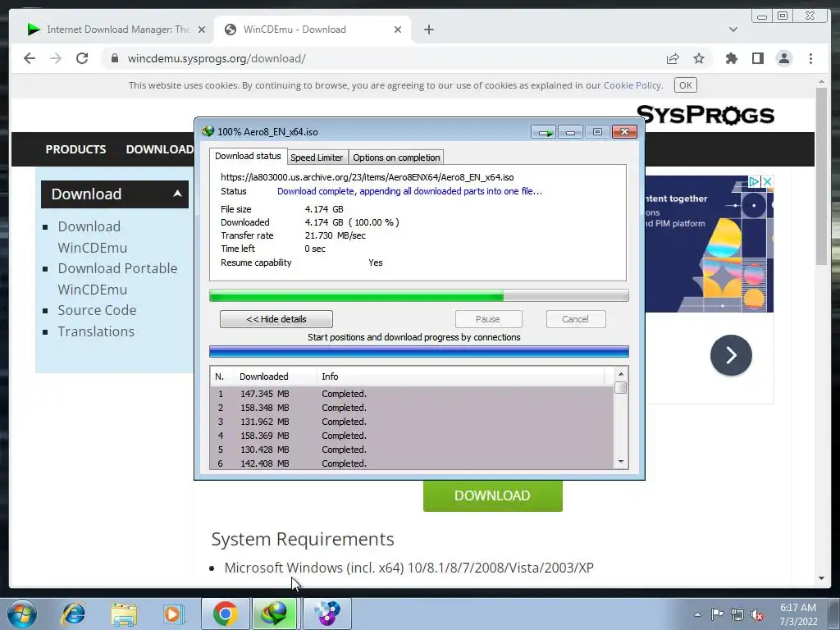
Task: Open the Cookie Policy link
Action: click(x=632, y=85)
